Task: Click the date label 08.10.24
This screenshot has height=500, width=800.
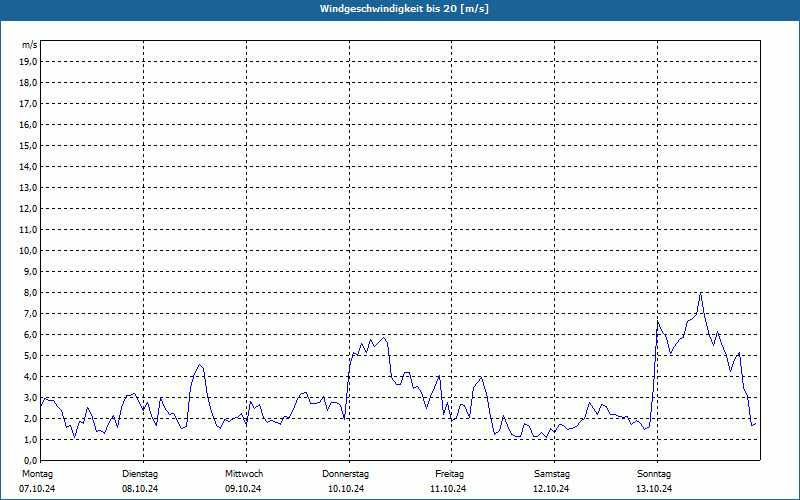Action: pyautogui.click(x=140, y=489)
